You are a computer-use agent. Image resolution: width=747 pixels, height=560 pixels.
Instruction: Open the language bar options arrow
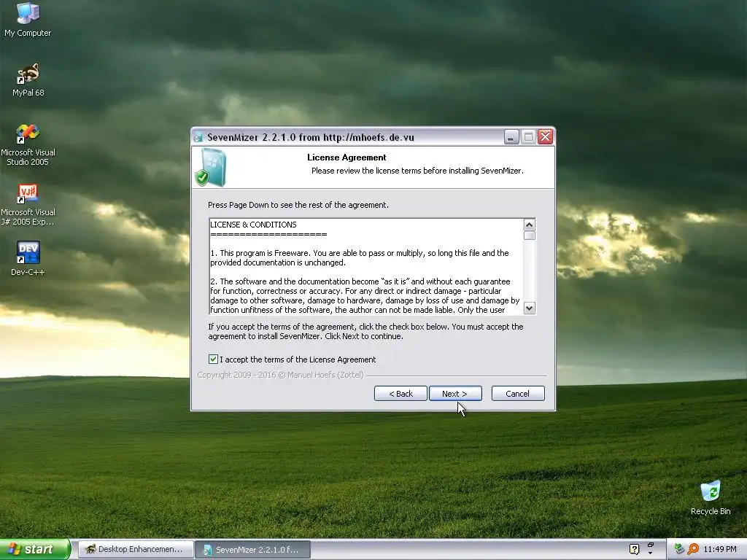click(x=650, y=553)
